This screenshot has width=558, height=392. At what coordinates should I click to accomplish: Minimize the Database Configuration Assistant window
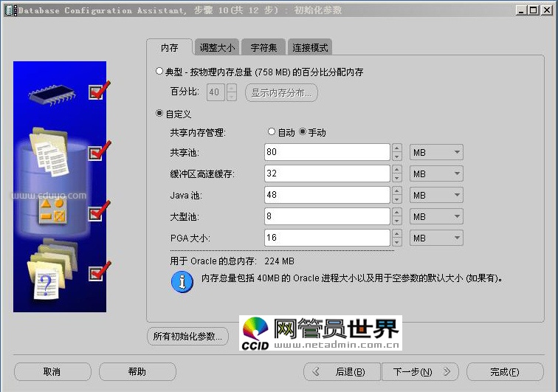[521, 10]
